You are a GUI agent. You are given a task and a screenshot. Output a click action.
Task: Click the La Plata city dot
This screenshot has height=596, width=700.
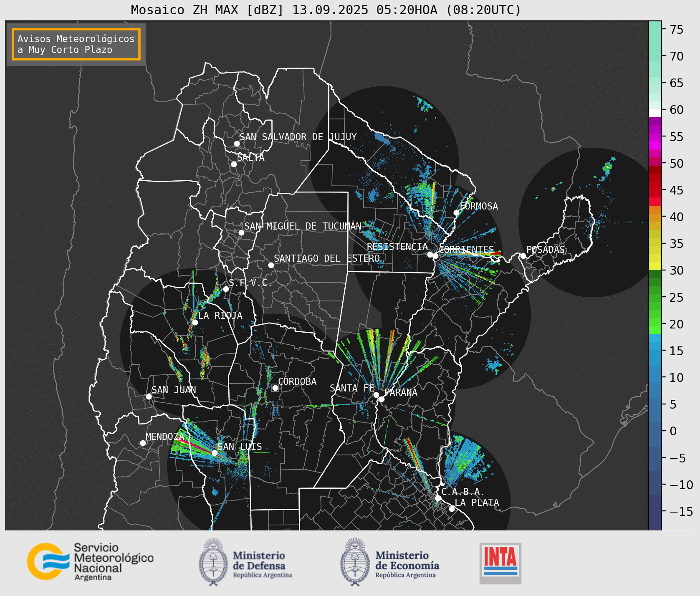point(452,508)
